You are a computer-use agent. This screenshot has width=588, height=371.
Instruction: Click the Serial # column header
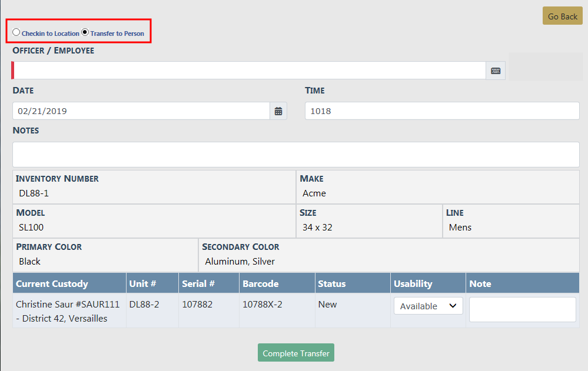pyautogui.click(x=198, y=283)
